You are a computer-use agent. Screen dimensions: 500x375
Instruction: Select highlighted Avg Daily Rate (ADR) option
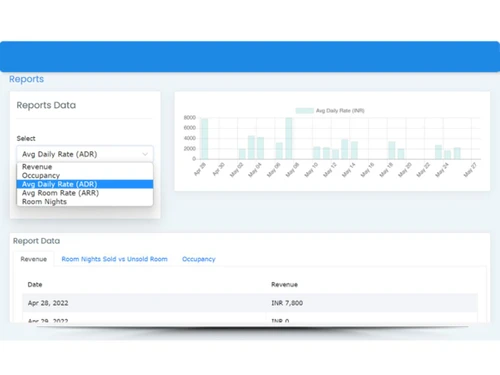(x=85, y=184)
